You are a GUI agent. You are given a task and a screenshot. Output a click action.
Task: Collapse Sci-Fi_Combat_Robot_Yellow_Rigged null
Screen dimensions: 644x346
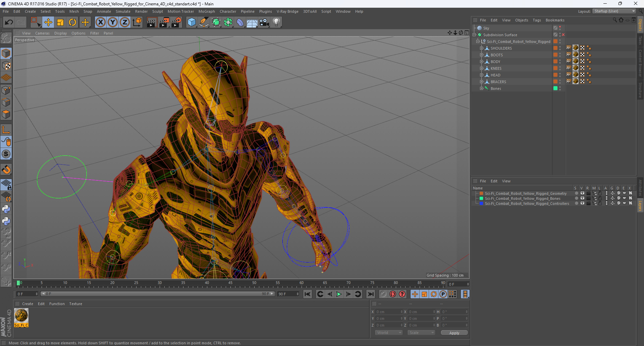point(478,42)
